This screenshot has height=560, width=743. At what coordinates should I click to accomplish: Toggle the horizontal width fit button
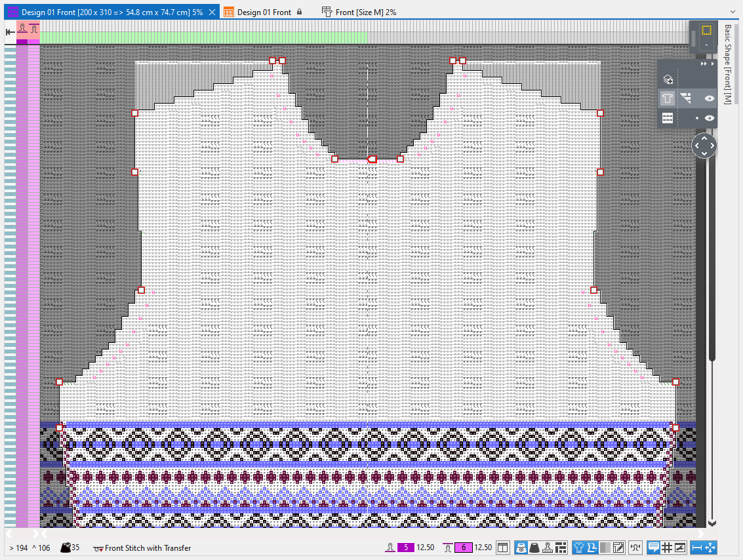tap(697, 548)
